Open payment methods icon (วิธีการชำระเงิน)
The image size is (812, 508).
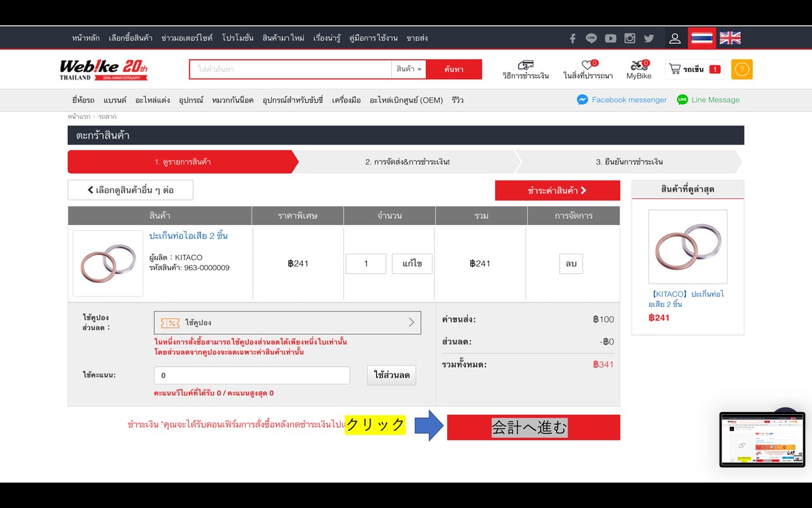[526, 70]
